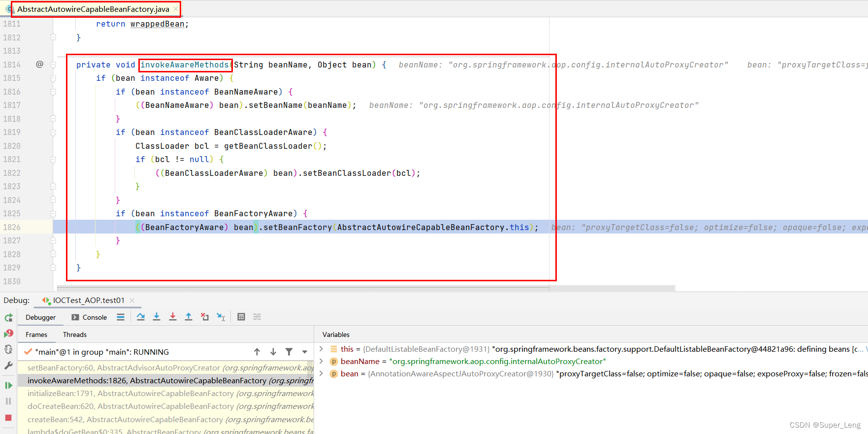Open the Evaluate Expression calculator icon
The image size is (868, 434).
point(241,317)
